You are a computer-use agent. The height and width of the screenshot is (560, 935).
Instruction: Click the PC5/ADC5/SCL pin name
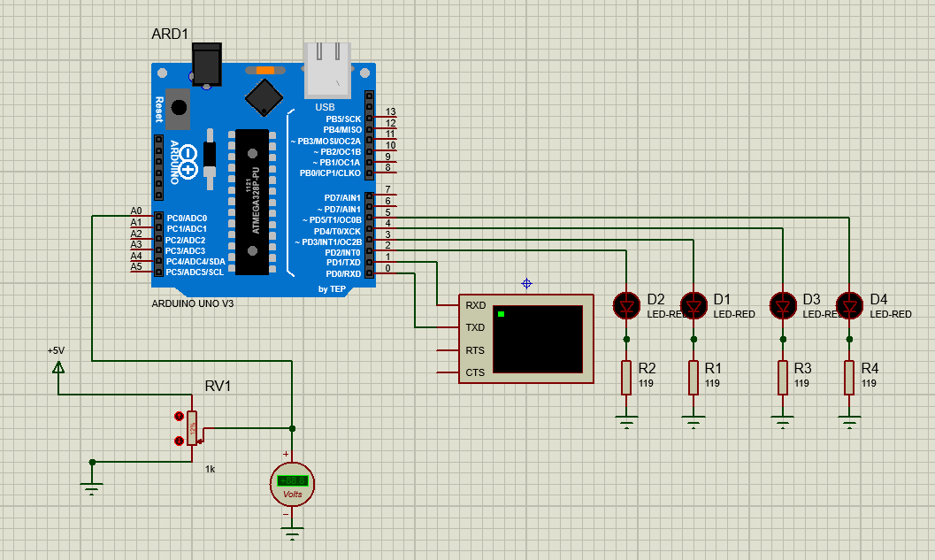click(x=195, y=272)
